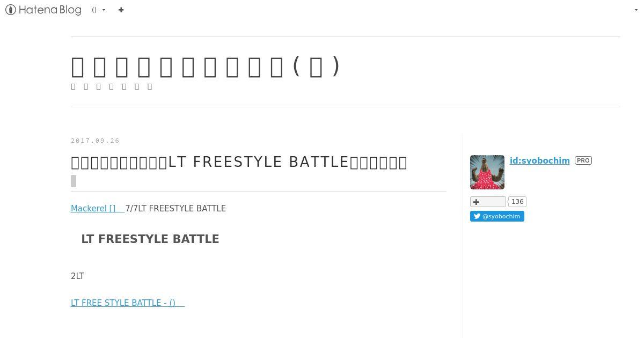Click the plus subscribe reader button
Image resolution: width=644 pixels, height=338 pixels.
(488, 202)
